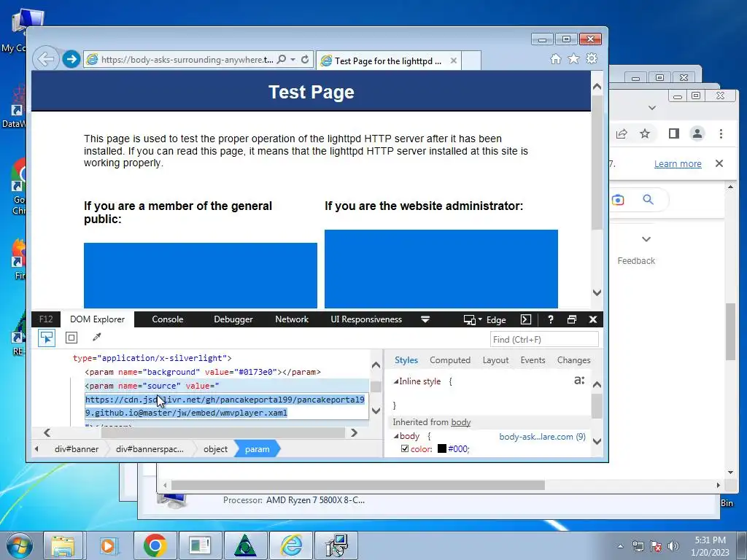The image size is (747, 560).
Task: Open the Layout tab
Action: coord(495,360)
